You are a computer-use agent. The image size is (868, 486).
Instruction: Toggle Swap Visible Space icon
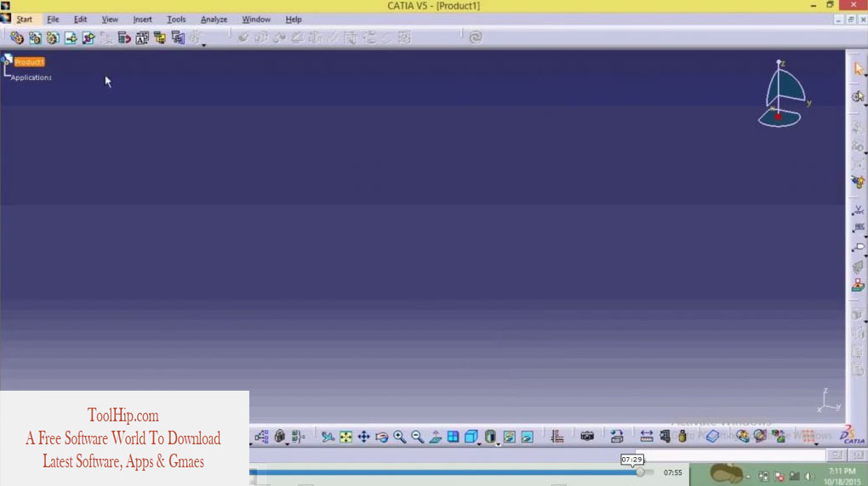527,437
